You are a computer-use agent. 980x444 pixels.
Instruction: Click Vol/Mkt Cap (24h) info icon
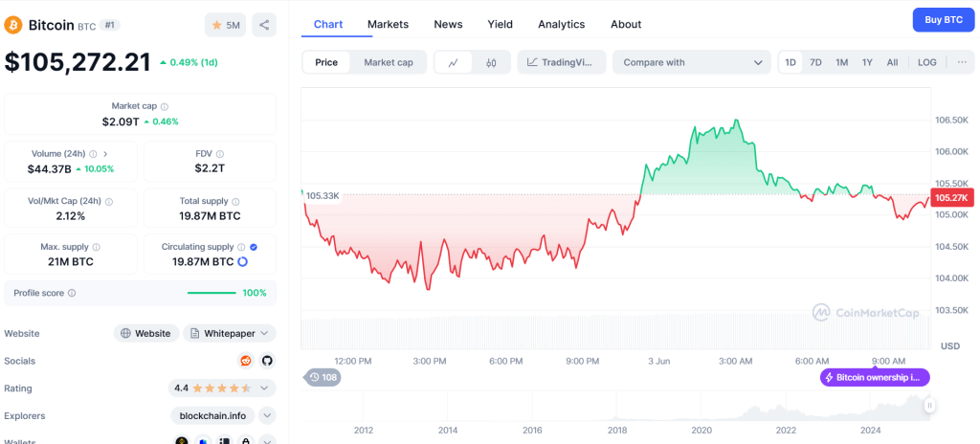[109, 202]
